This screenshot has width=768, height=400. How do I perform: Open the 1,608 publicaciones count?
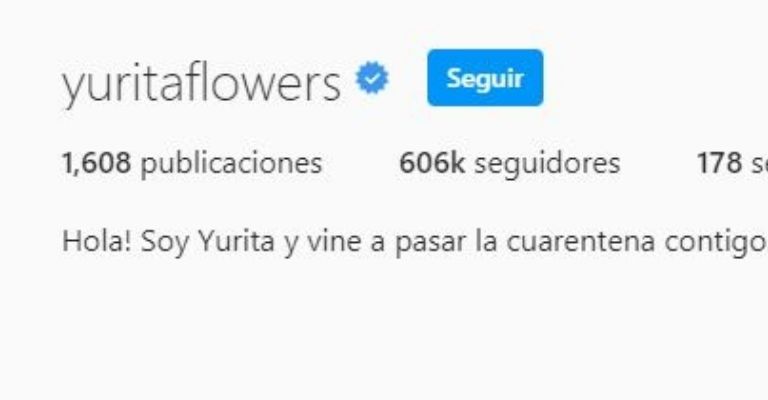point(192,163)
